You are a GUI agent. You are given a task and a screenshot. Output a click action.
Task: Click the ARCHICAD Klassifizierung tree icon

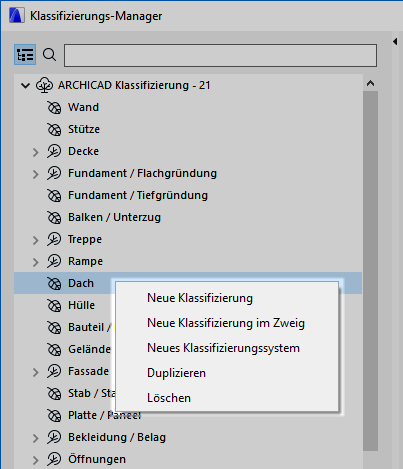tap(44, 85)
